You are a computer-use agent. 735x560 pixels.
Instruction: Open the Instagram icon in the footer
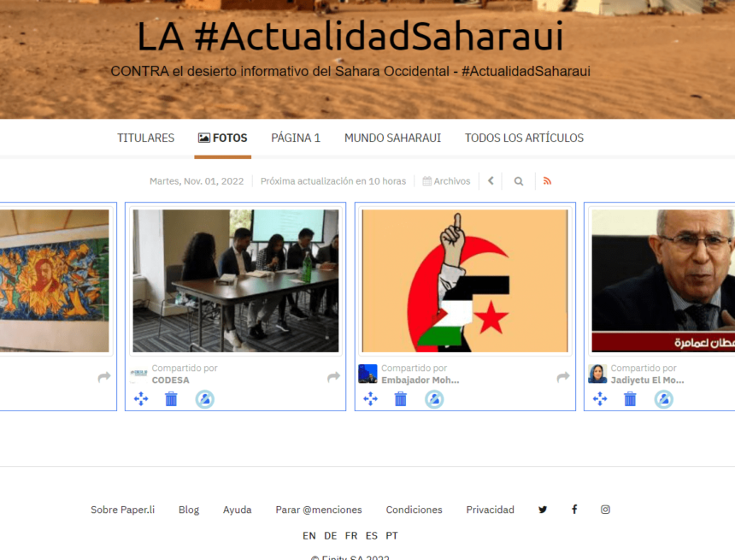(605, 509)
